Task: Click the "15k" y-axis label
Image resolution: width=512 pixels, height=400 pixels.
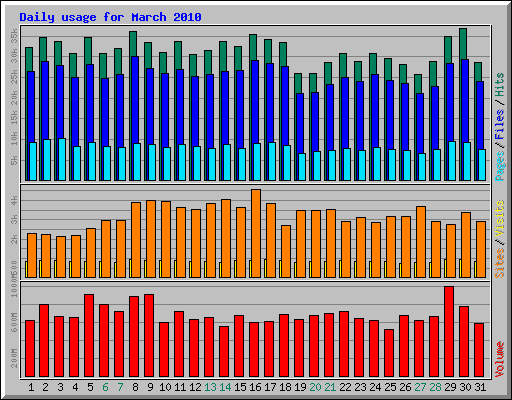Action: 14,118
